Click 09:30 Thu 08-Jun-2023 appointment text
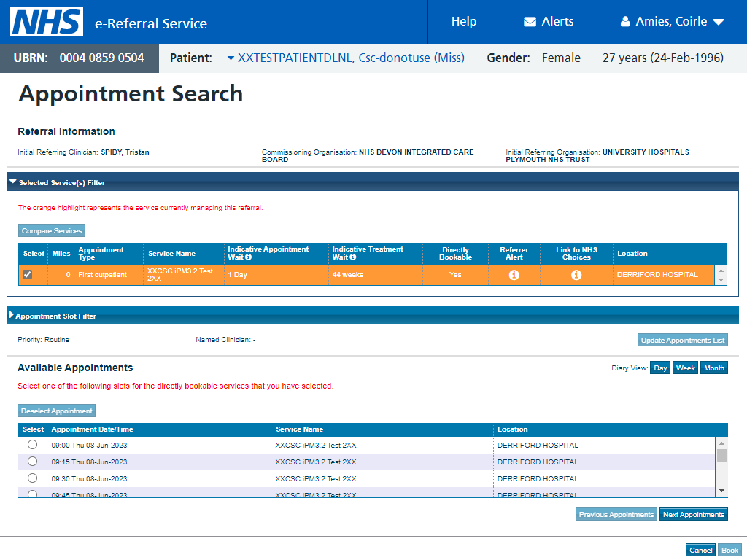 (x=89, y=478)
